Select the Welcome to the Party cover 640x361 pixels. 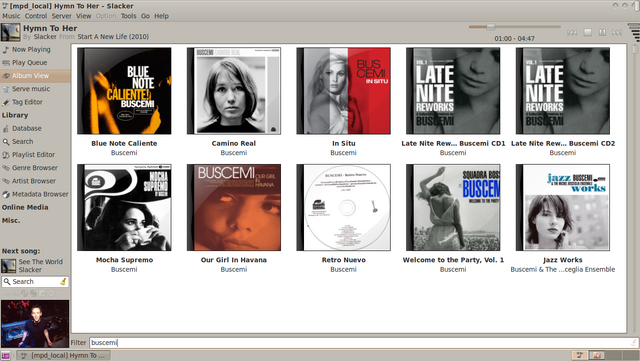[x=453, y=207]
